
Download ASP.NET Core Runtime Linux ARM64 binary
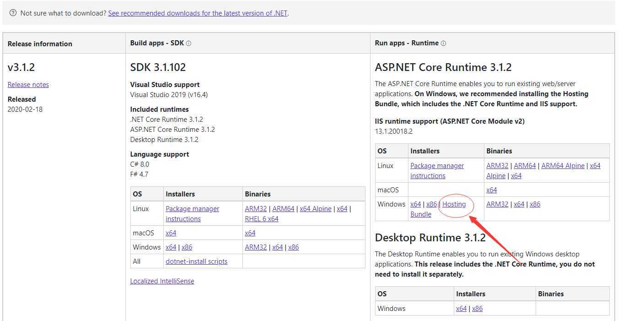525,166
